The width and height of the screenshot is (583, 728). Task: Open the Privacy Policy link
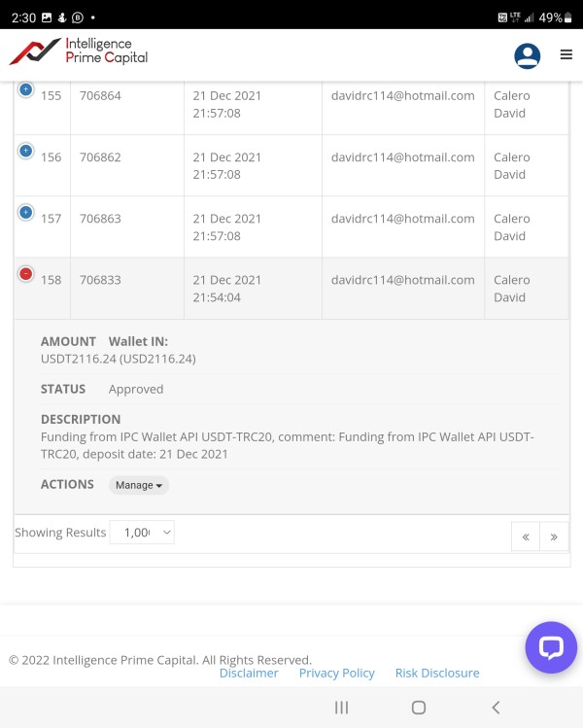[x=336, y=673]
